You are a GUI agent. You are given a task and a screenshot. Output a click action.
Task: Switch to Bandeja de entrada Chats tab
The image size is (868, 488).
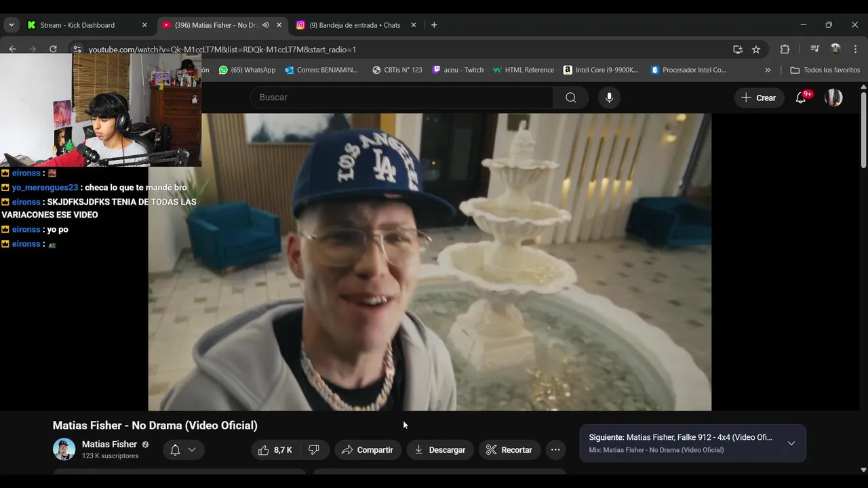(x=355, y=25)
